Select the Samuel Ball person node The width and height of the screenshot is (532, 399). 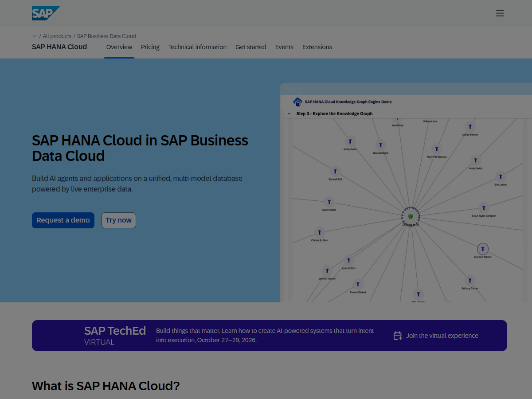[x=335, y=171]
